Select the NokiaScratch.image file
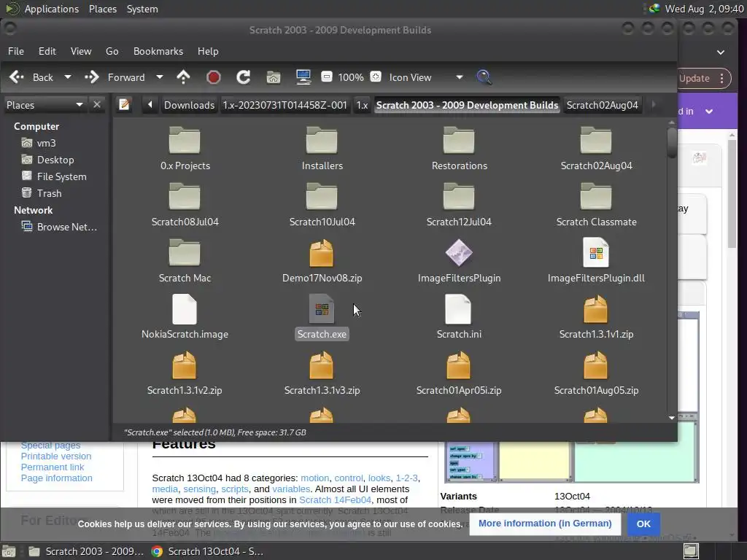This screenshot has width=747, height=560. coord(185,317)
